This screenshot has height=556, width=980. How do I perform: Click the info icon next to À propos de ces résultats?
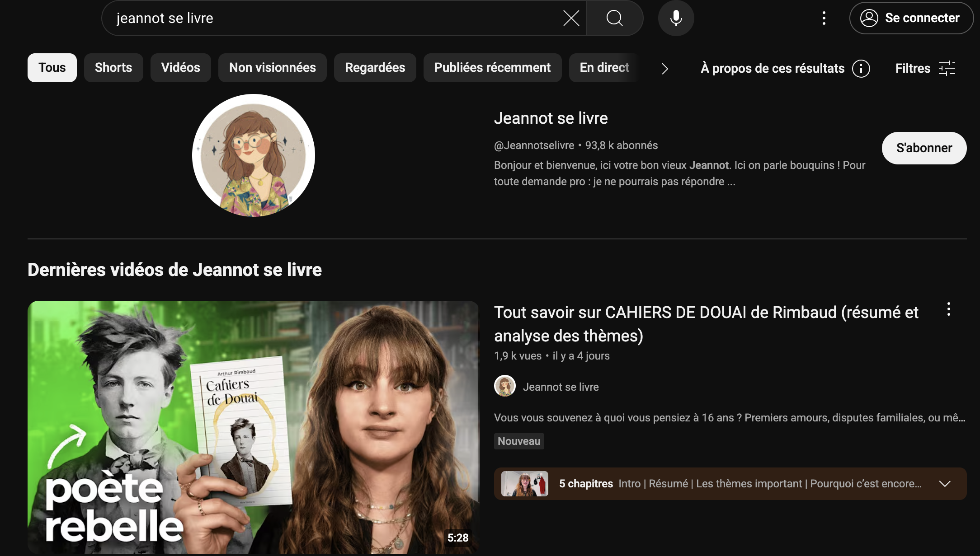coord(861,69)
